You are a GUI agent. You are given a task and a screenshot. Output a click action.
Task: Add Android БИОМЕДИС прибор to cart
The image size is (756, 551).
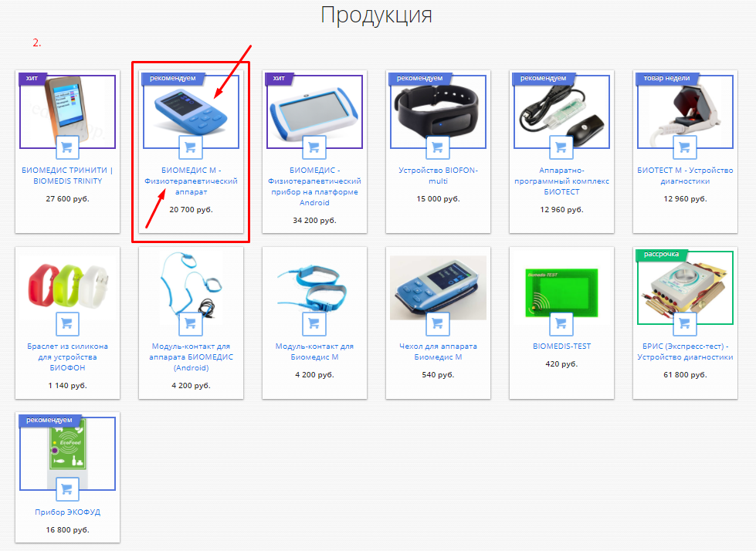tap(314, 147)
